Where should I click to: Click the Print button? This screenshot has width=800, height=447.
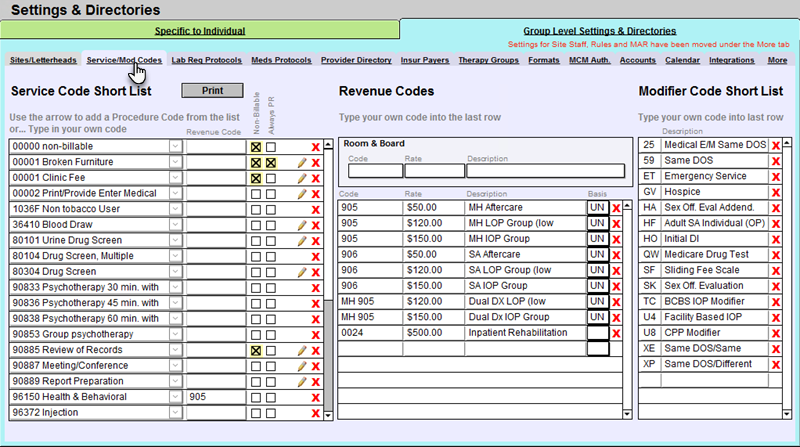click(212, 90)
